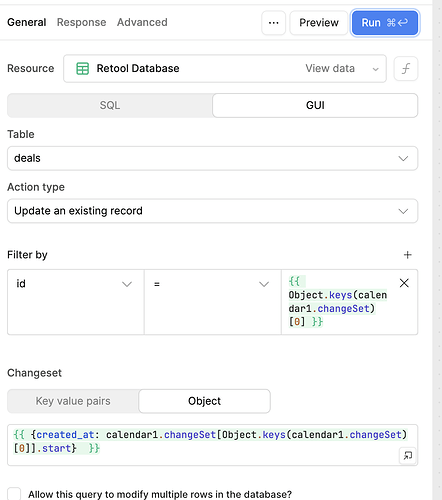442x500 pixels.
Task: Open filter operator dropdown showing equals
Action: 213,302
